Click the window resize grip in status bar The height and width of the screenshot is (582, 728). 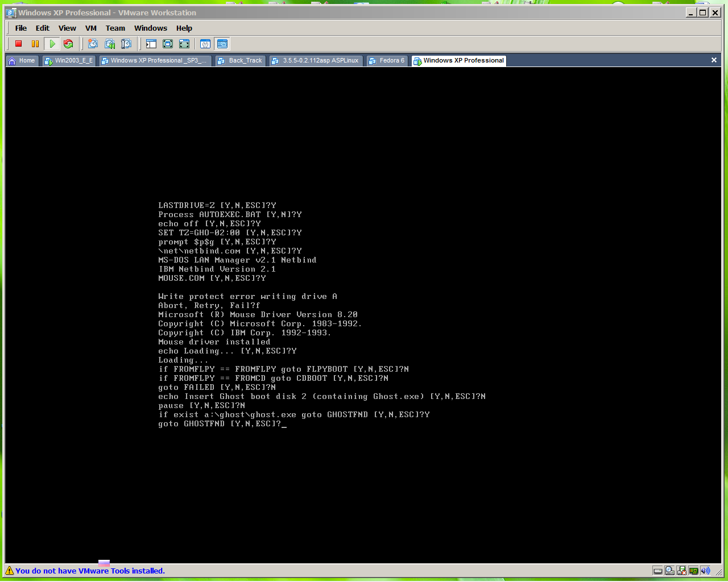[718, 571]
